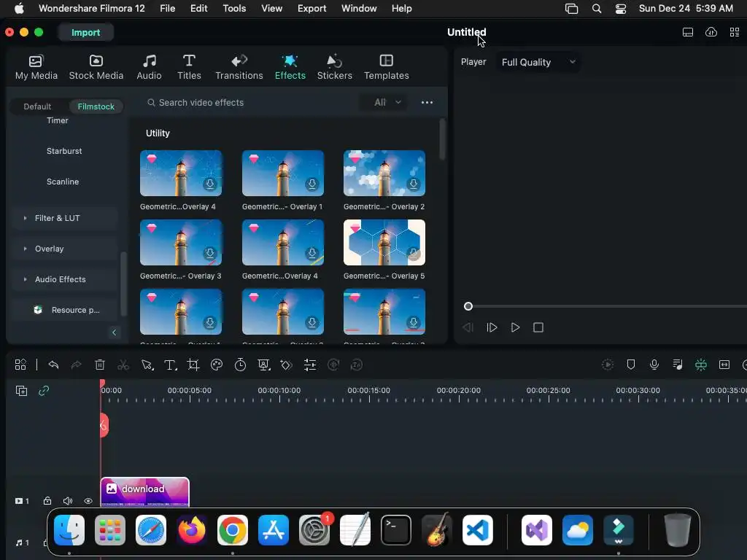Record voiceover with the microphone icon
The height and width of the screenshot is (560, 747).
click(654, 365)
